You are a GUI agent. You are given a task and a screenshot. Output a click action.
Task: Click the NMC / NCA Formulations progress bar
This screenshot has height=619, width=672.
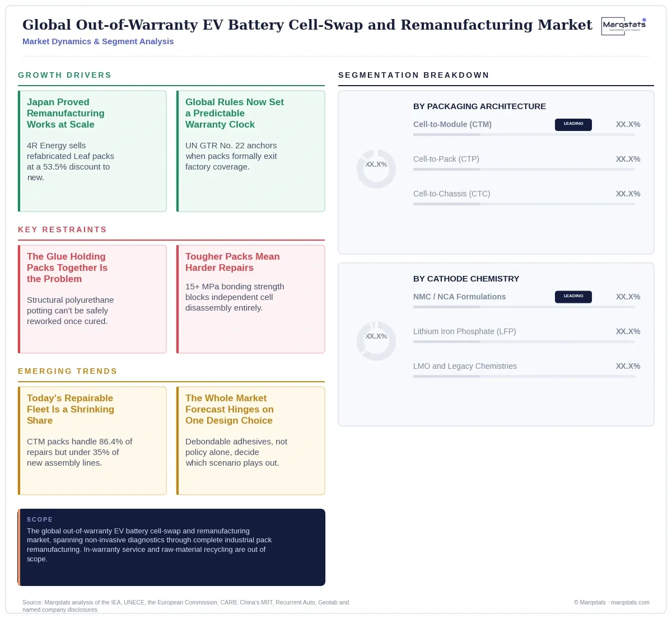click(524, 307)
